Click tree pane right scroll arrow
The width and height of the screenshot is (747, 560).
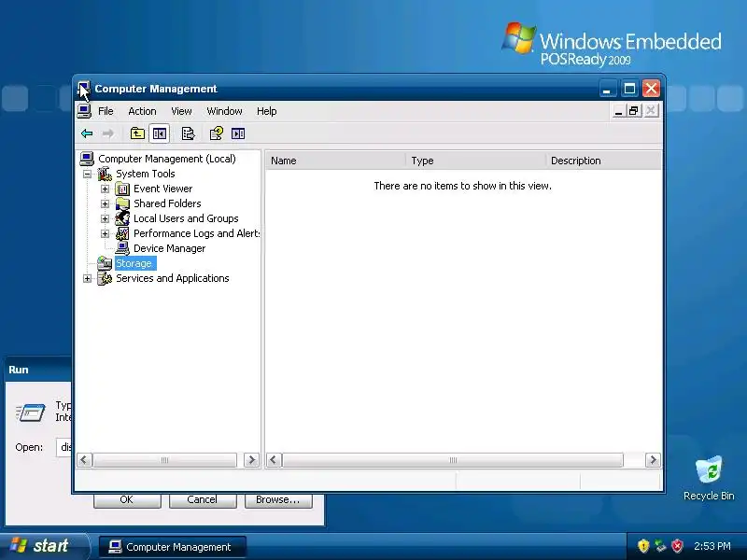coord(251,460)
